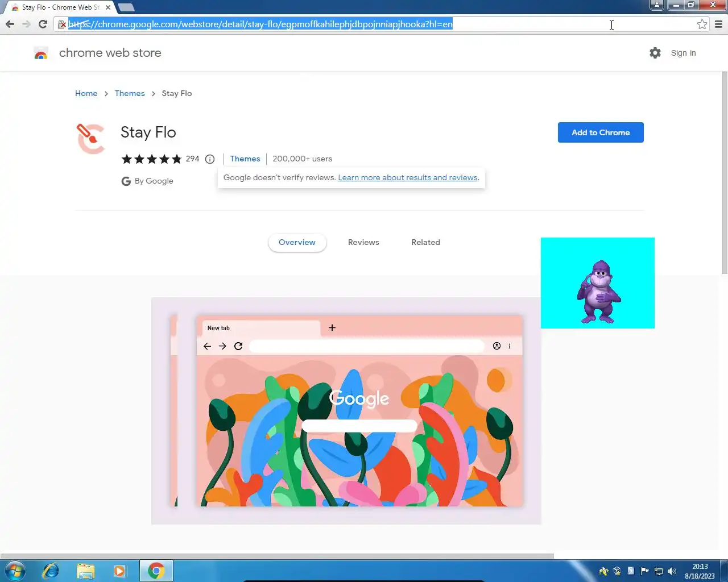Screen dimensions: 728x582
Task: Click the purple gorilla BonziBuddy character
Action: coord(598,292)
